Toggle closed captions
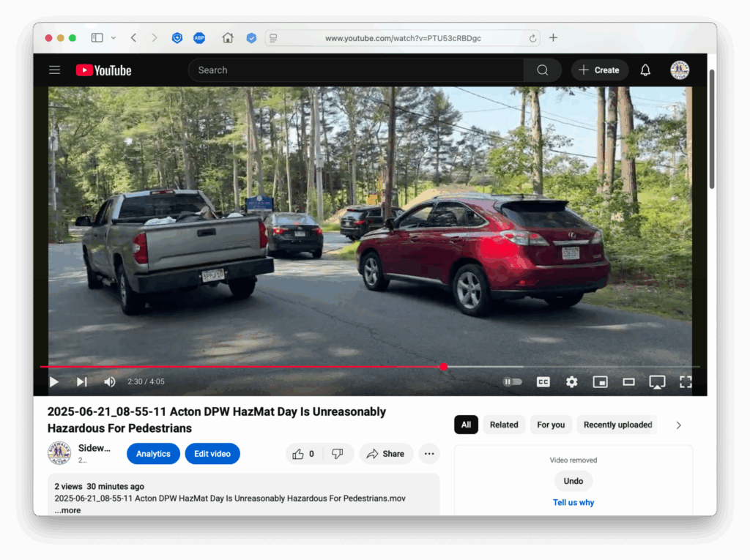Image resolution: width=750 pixels, height=560 pixels. coord(543,382)
